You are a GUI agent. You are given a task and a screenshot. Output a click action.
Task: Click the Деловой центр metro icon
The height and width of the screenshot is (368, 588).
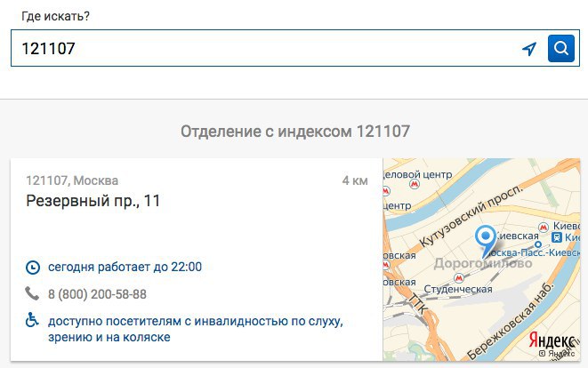click(x=415, y=184)
